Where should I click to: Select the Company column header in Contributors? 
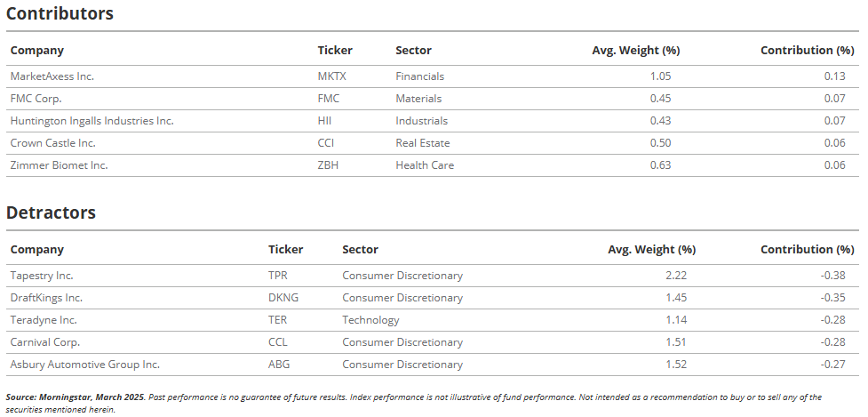(37, 51)
